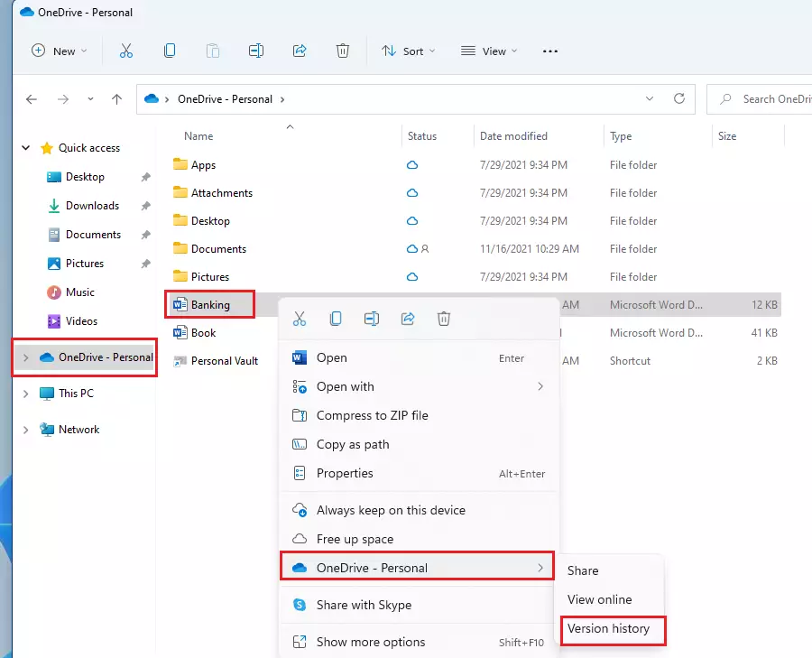Choose Share with Skype
Viewport: 812px width, 658px height.
[x=419, y=605]
